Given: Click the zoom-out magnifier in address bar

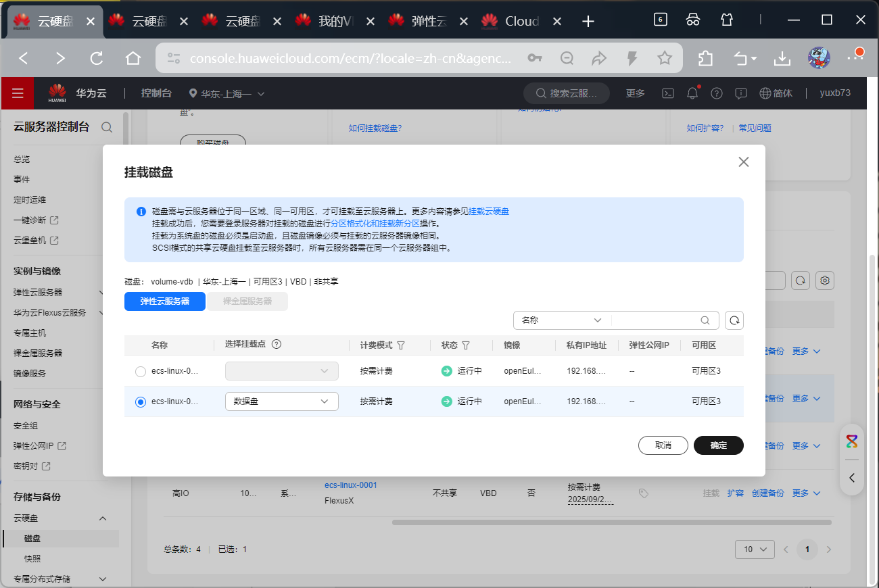Looking at the screenshot, I should [567, 58].
